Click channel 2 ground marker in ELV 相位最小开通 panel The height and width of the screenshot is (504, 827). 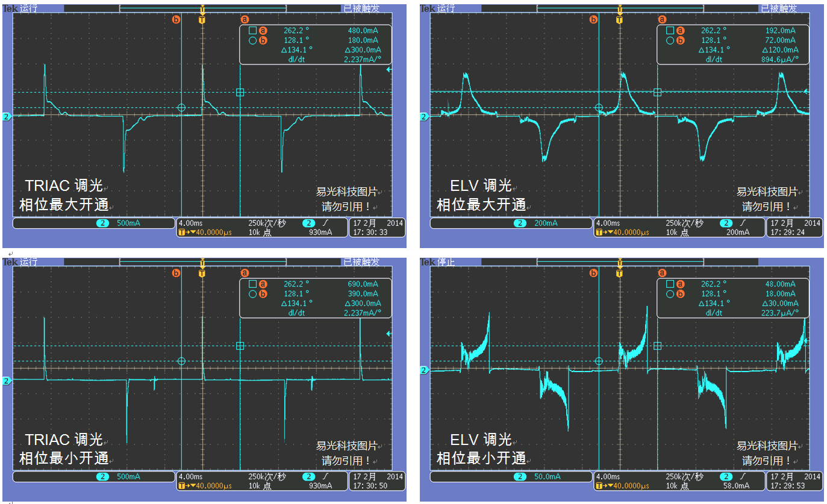click(424, 370)
